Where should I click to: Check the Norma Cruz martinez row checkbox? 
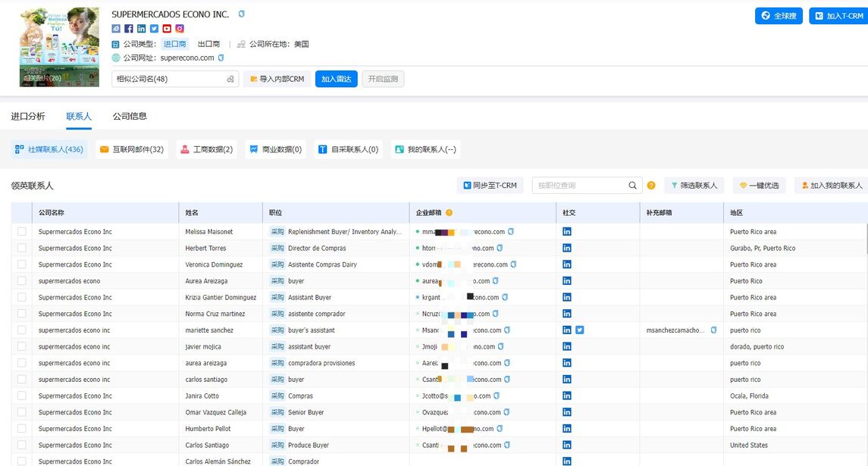(x=21, y=313)
